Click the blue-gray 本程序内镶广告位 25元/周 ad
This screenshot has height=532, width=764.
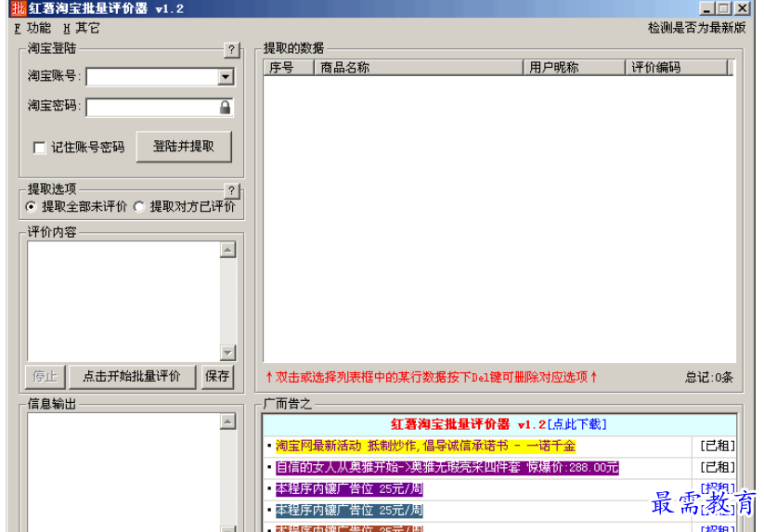click(x=349, y=511)
